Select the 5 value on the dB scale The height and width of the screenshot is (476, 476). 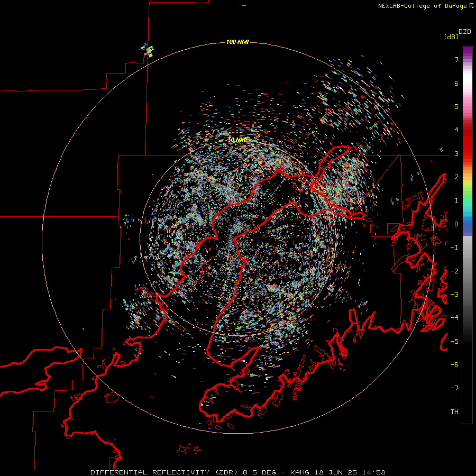[456, 106]
